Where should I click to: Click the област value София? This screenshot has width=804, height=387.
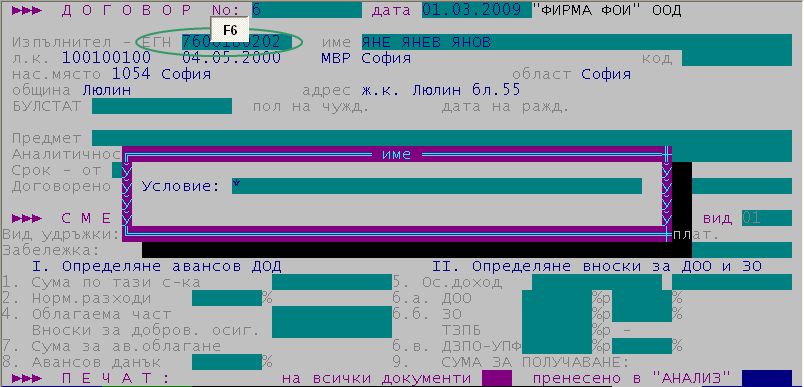click(x=606, y=74)
